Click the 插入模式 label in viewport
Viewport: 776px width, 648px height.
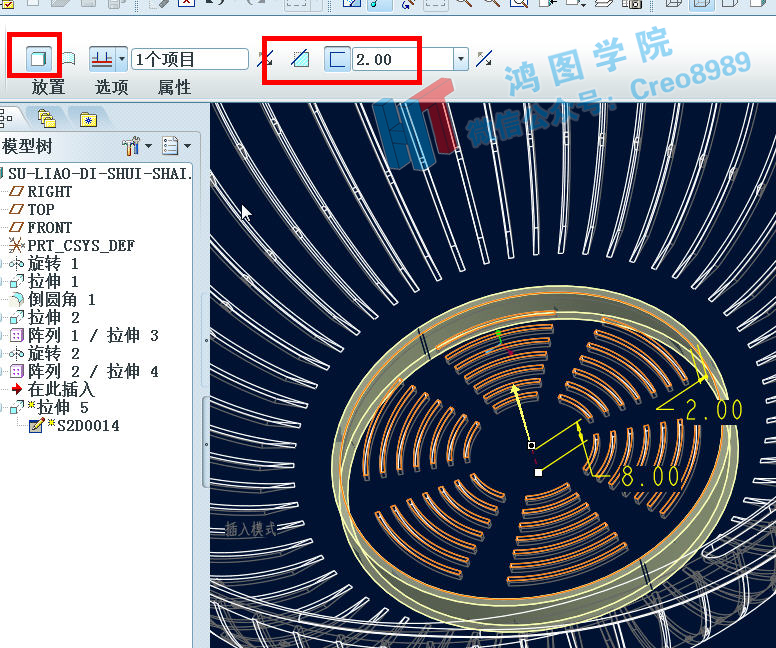pyautogui.click(x=251, y=529)
